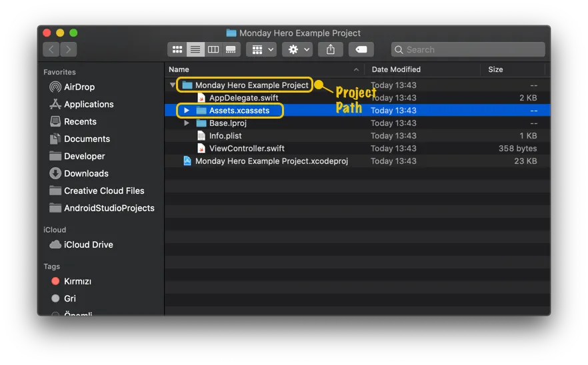Click the 1 KB size cell
The image size is (588, 365).
(528, 136)
